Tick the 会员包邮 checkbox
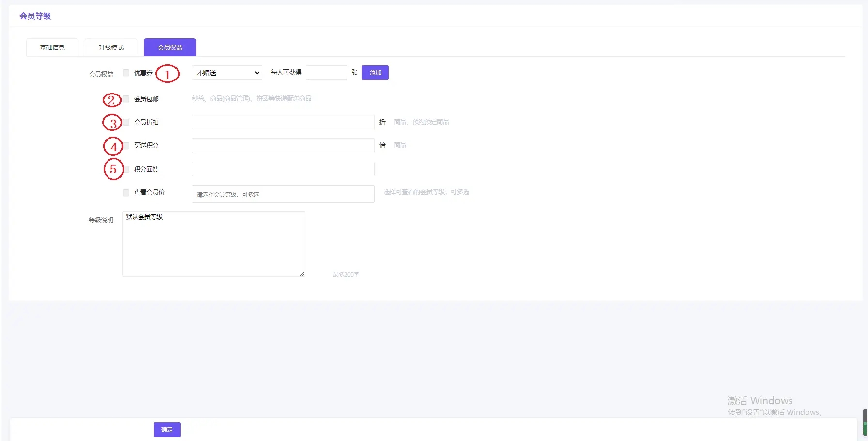This screenshot has width=868, height=441. tap(126, 99)
